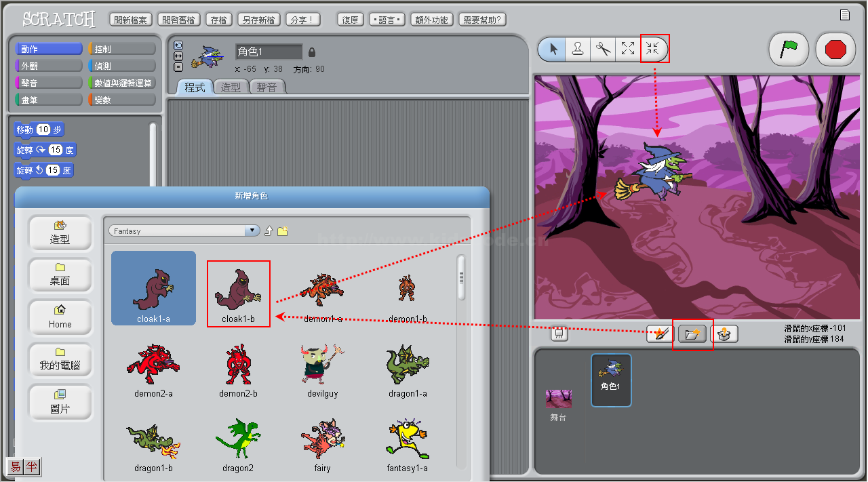Open the 語言 language menu
The width and height of the screenshot is (868, 482).
(x=387, y=20)
